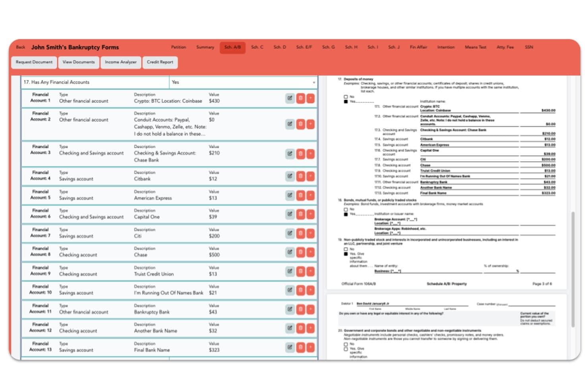This screenshot has width=588, height=392.
Task: Select the Fin Affair tab
Action: tap(418, 47)
